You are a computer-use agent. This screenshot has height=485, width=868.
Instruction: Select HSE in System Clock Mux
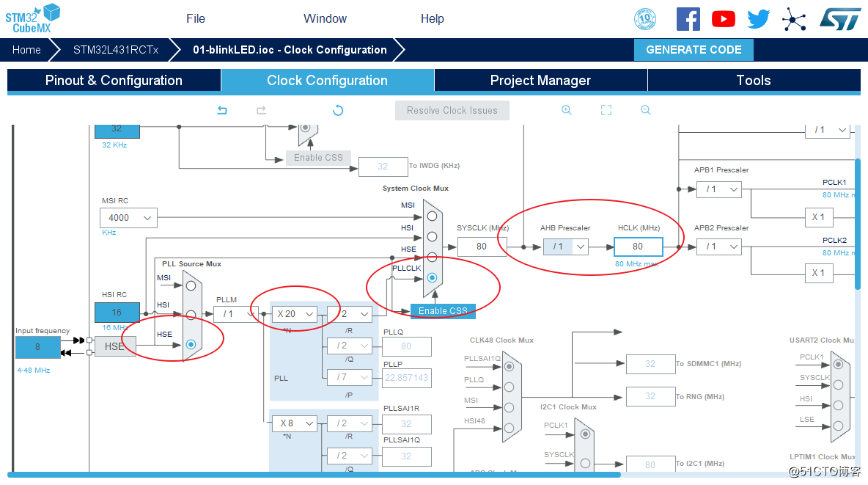click(x=432, y=258)
